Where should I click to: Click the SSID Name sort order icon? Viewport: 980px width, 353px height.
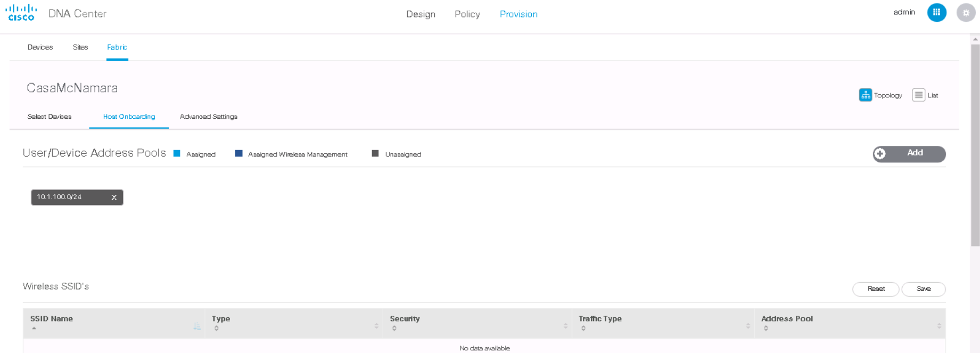tap(197, 326)
